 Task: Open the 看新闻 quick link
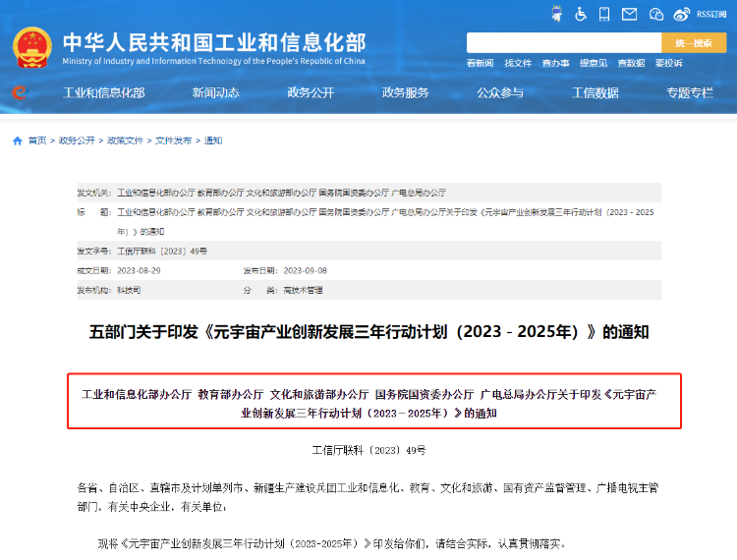pos(480,63)
